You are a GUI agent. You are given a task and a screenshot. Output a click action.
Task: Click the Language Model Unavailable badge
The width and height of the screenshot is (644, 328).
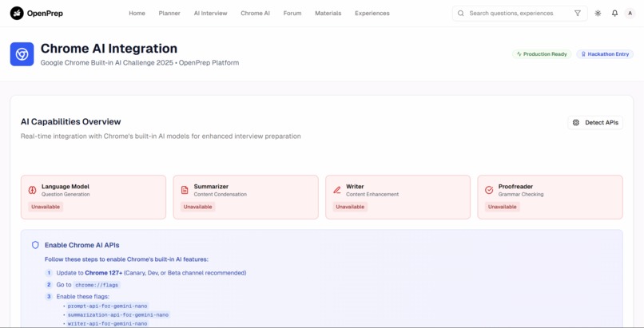(x=46, y=207)
